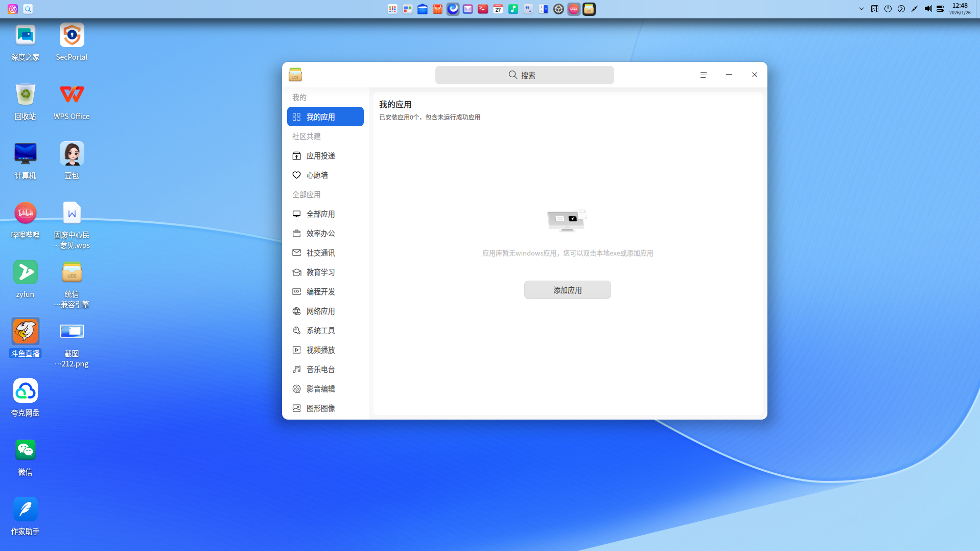Image resolution: width=980 pixels, height=551 pixels.
Task: Open the app store in dock
Action: [437, 9]
